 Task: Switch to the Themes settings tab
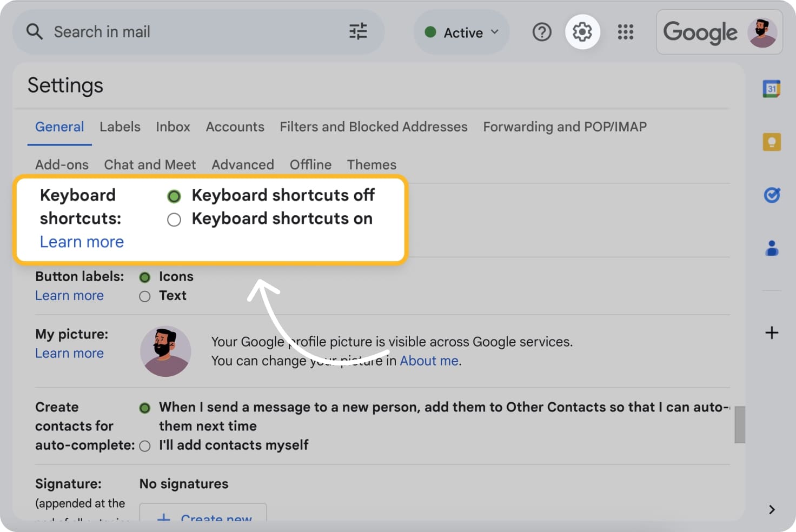[x=372, y=164]
